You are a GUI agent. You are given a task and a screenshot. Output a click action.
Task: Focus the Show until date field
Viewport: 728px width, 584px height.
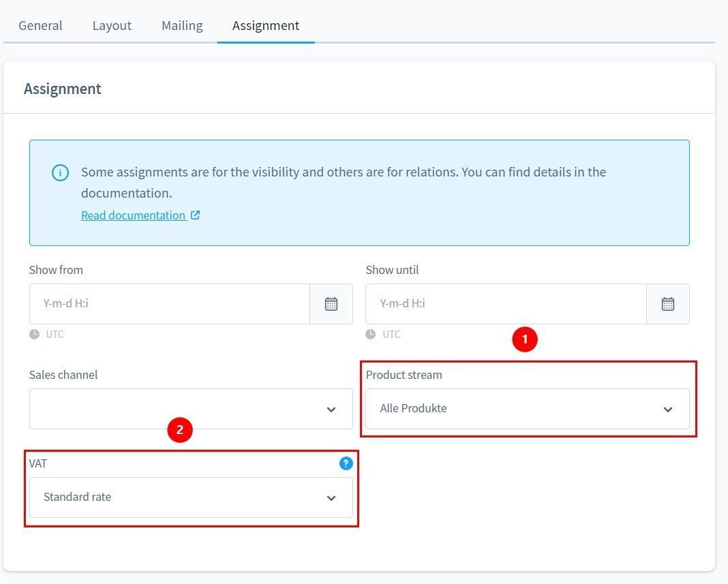coord(506,304)
